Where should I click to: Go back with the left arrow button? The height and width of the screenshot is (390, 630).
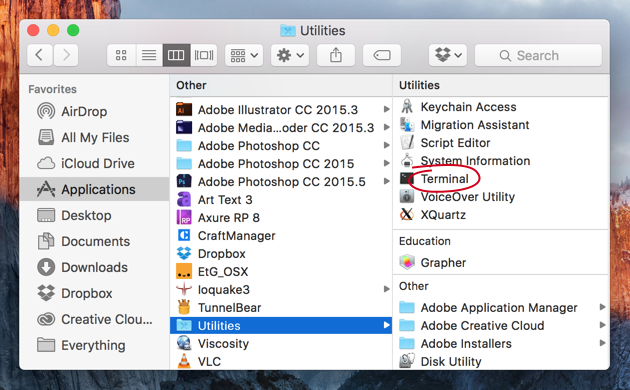pyautogui.click(x=39, y=55)
